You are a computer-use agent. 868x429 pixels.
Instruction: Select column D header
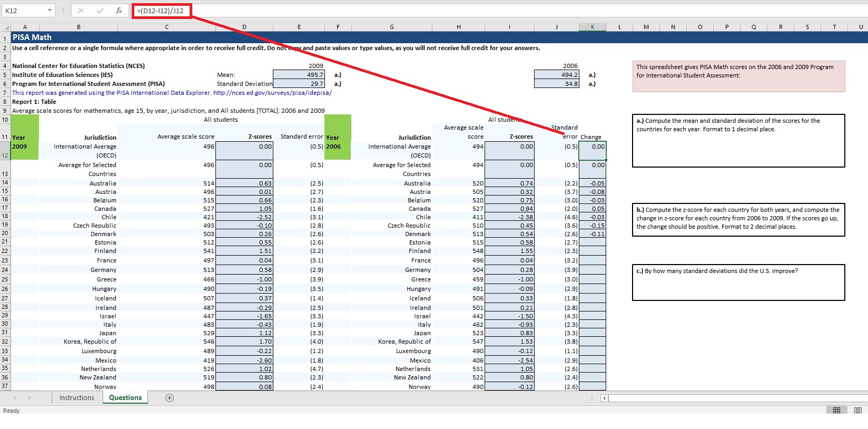pos(244,27)
